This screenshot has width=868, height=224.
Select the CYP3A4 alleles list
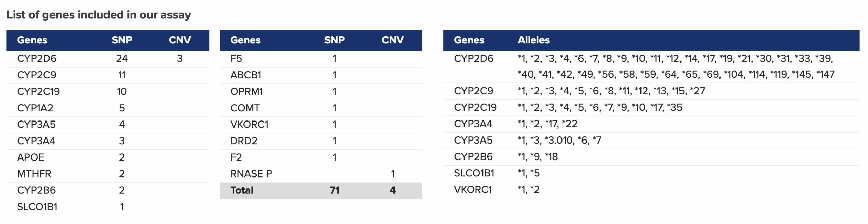coord(547,124)
